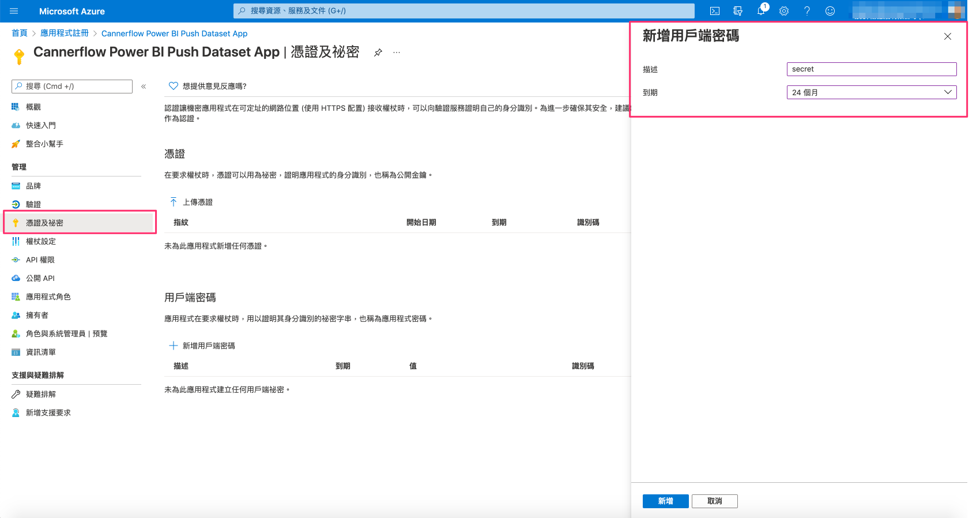
Task: Click the plus icon for new client secret
Action: click(174, 346)
